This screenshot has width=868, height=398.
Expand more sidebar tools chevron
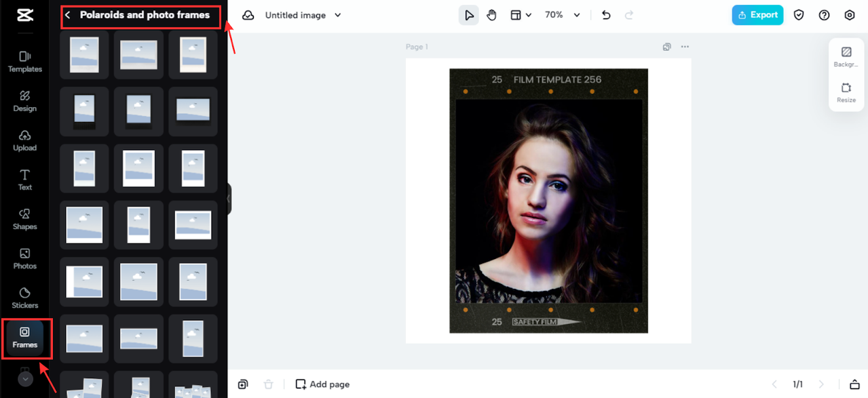25,380
